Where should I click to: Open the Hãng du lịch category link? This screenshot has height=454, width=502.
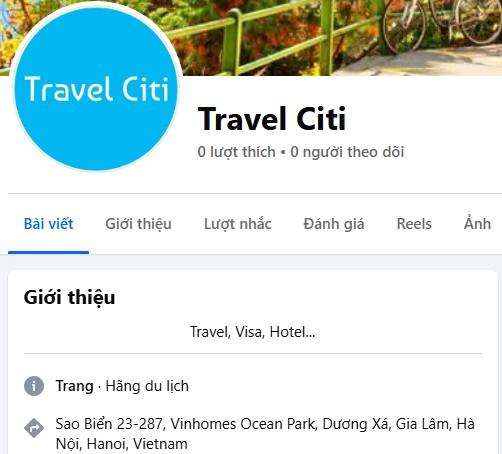[147, 386]
